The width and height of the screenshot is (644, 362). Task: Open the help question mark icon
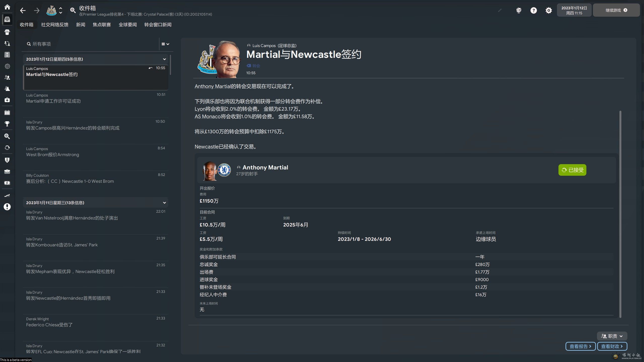(x=534, y=10)
